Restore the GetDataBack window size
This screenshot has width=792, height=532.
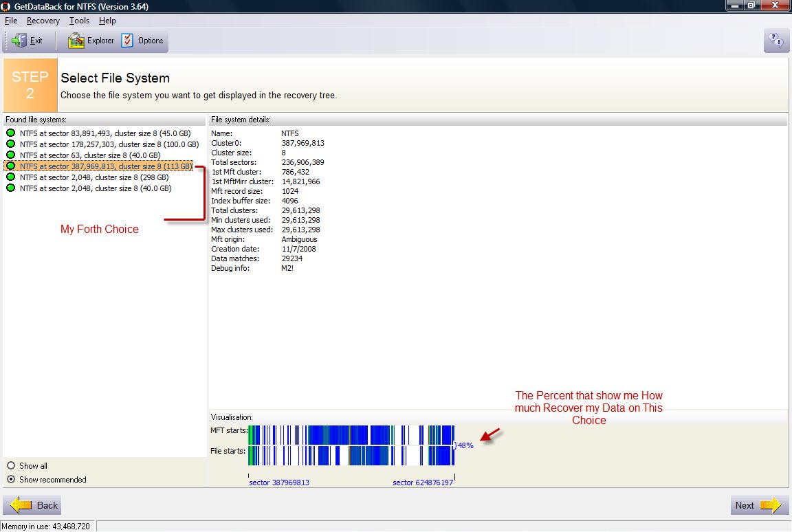click(x=751, y=5)
